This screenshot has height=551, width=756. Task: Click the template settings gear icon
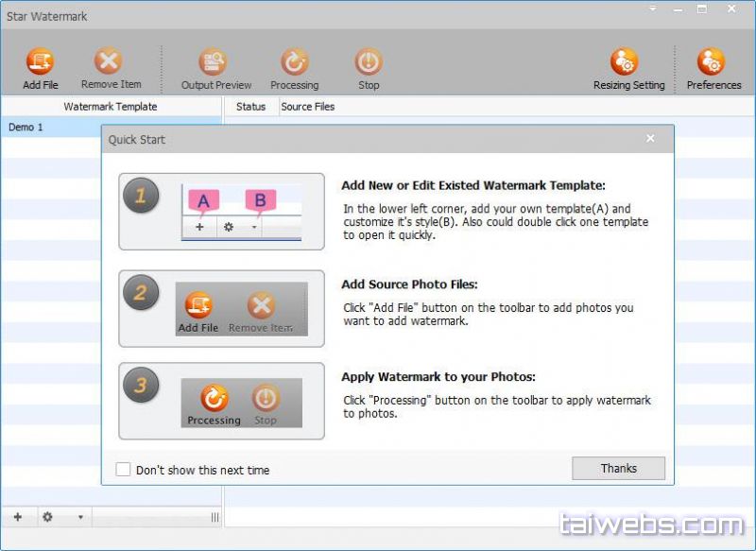pos(47,517)
